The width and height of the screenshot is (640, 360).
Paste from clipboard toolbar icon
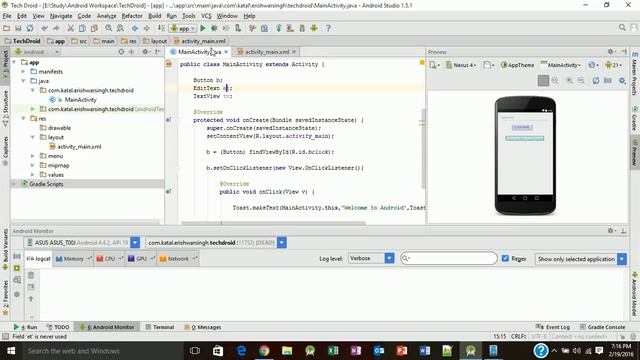[94, 28]
